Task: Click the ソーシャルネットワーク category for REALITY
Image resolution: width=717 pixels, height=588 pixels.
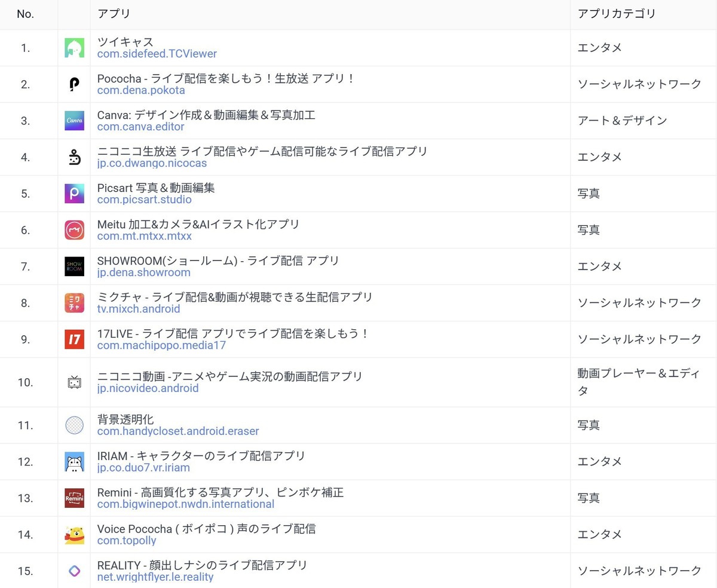Action: [639, 571]
